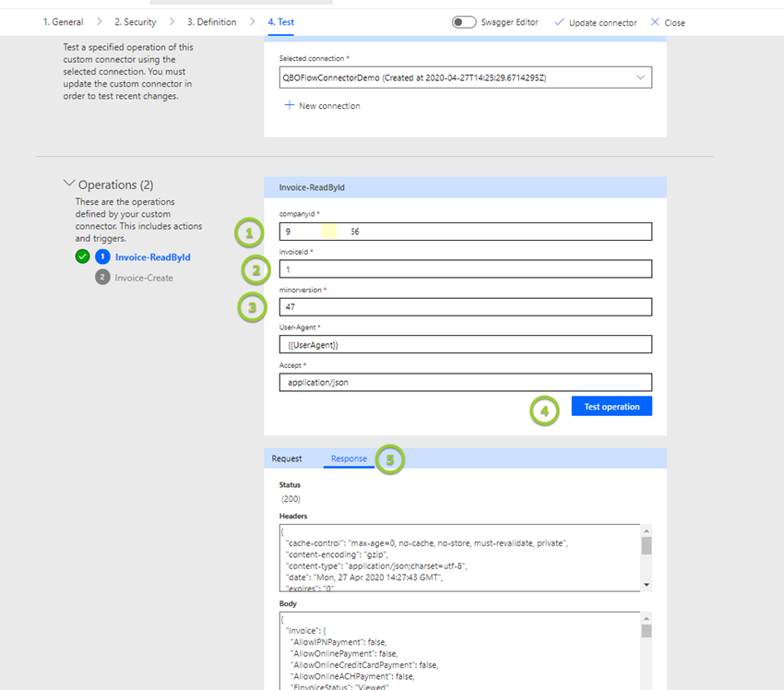Click the Update connector checkmark icon
The image size is (784, 690).
point(559,22)
